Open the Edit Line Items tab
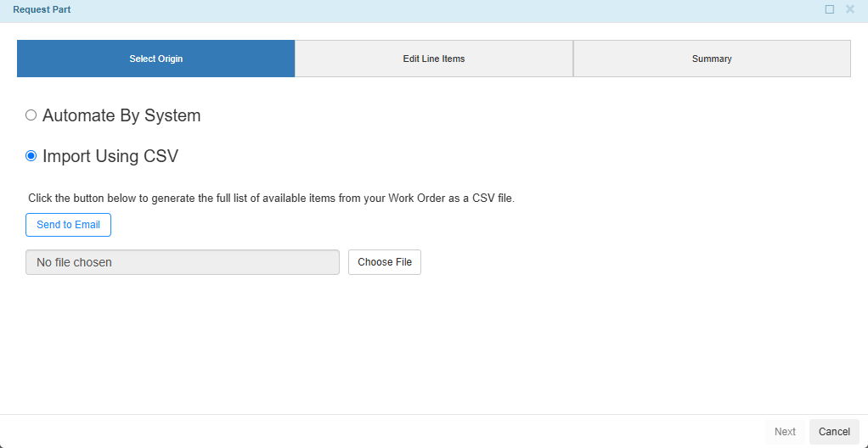The image size is (868, 448). pos(434,59)
